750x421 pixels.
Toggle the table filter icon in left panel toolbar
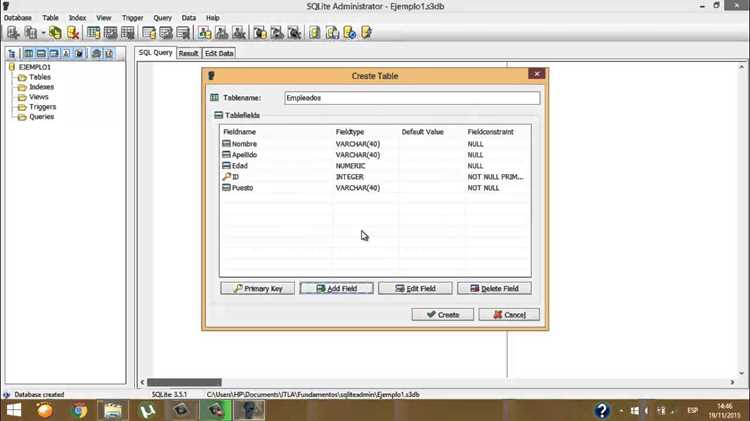29,54
